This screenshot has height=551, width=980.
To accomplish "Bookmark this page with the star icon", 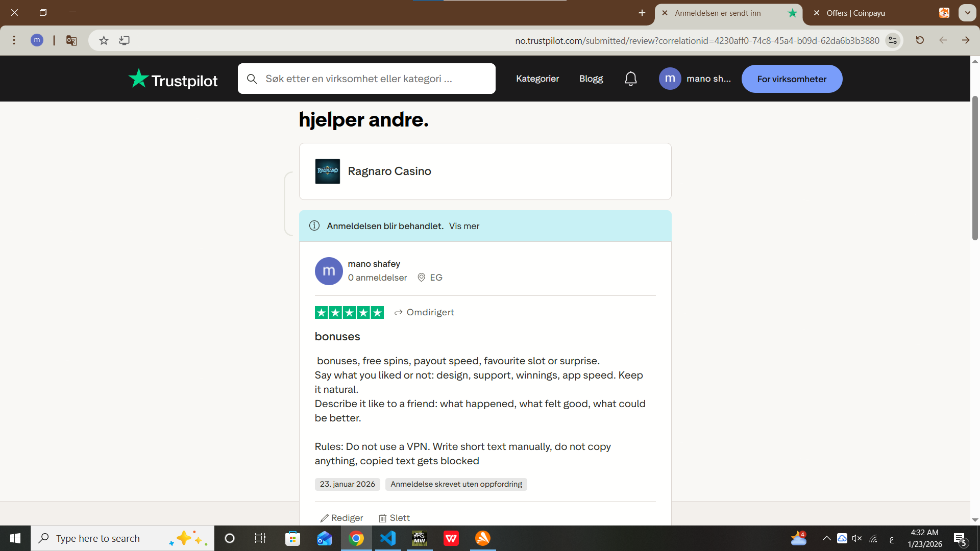I will pyautogui.click(x=104, y=40).
